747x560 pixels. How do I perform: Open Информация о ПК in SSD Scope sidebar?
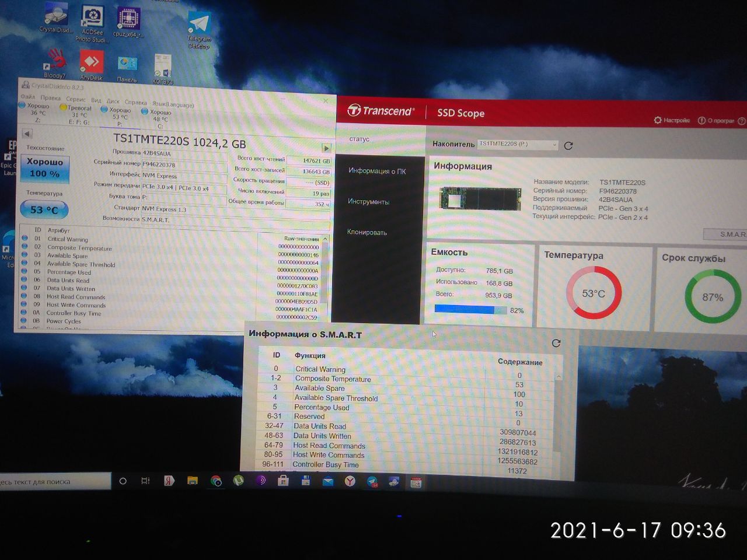[x=377, y=171]
